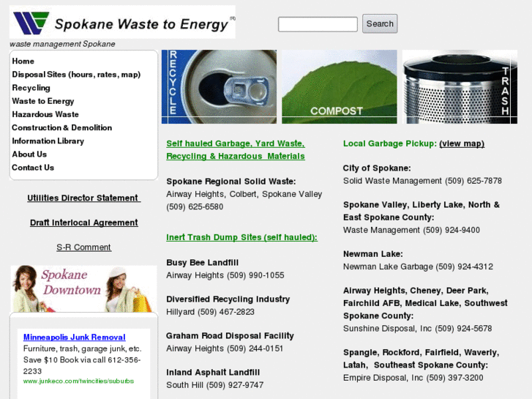Click the Compost leaf banner image

pyautogui.click(x=340, y=86)
